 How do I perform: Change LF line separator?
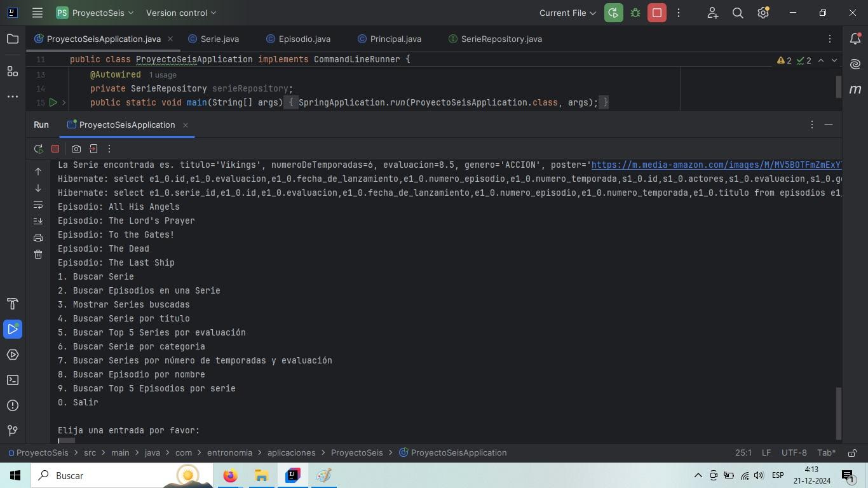[x=766, y=453]
